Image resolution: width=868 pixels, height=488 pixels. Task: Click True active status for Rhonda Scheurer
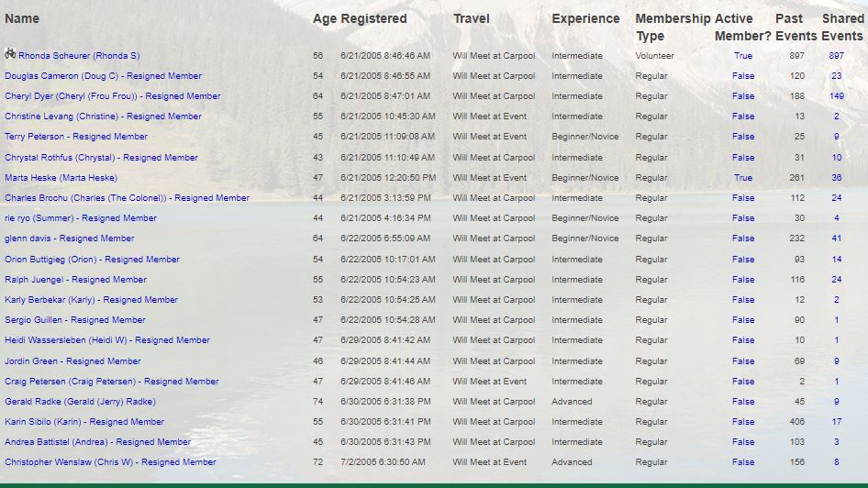pyautogui.click(x=742, y=56)
